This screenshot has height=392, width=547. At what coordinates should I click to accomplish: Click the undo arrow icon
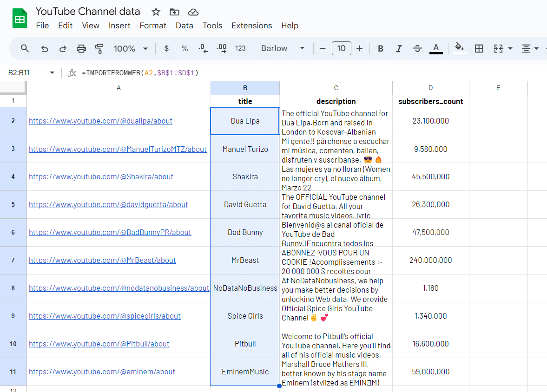click(45, 48)
